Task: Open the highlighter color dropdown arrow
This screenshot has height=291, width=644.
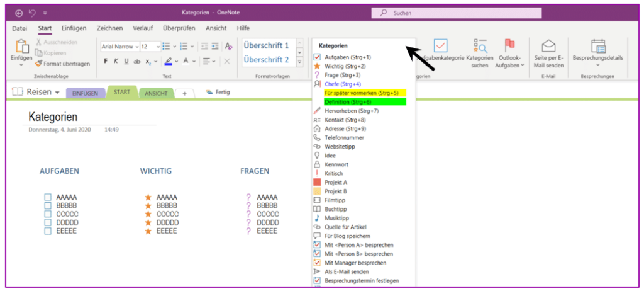Action: (x=177, y=61)
